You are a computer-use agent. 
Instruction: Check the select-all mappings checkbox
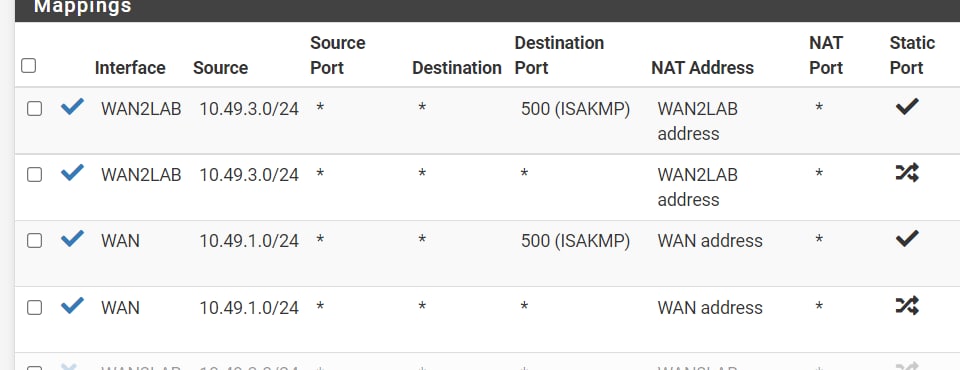coord(28,66)
